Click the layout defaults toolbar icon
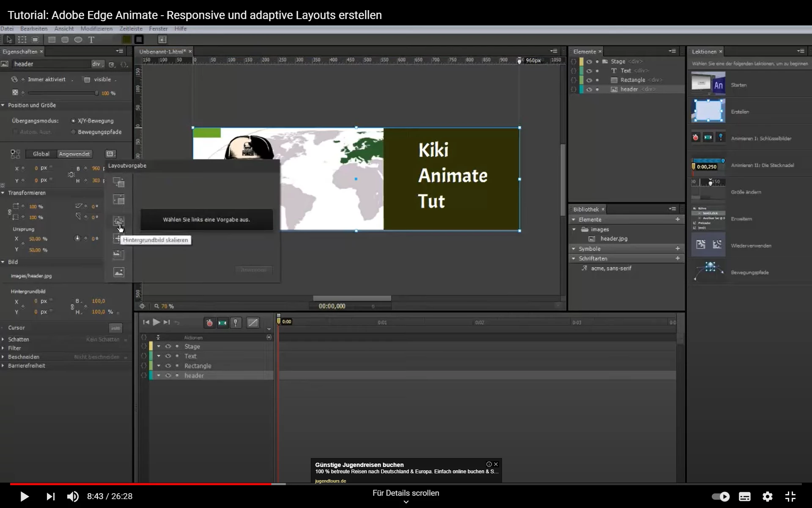Image resolution: width=812 pixels, height=508 pixels. (162, 39)
